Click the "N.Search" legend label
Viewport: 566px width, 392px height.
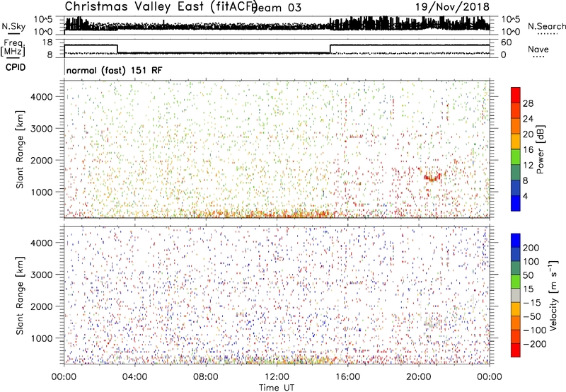pyautogui.click(x=546, y=26)
